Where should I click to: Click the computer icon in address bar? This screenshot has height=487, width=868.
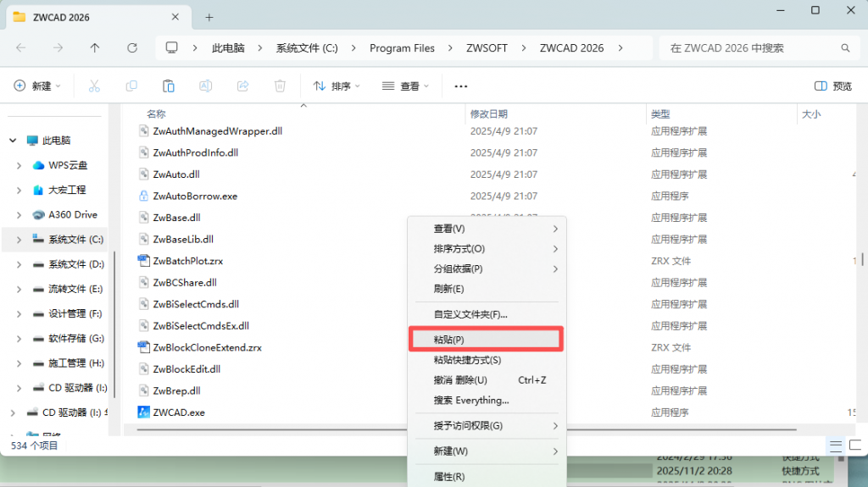pos(171,48)
